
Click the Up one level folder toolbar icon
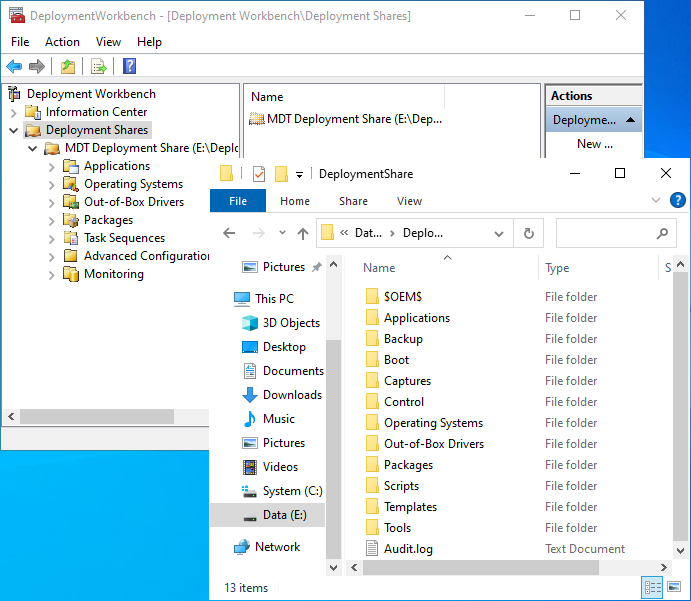coord(68,67)
